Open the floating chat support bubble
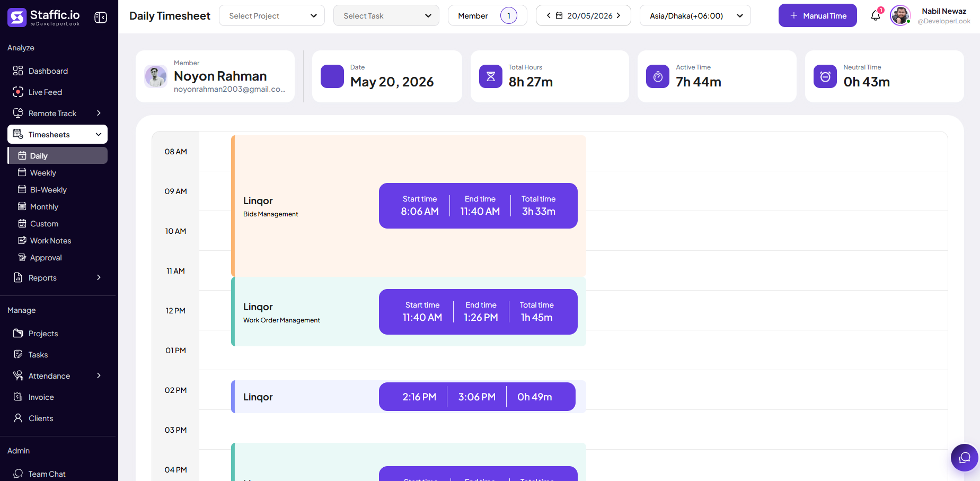The height and width of the screenshot is (481, 980). click(x=965, y=458)
